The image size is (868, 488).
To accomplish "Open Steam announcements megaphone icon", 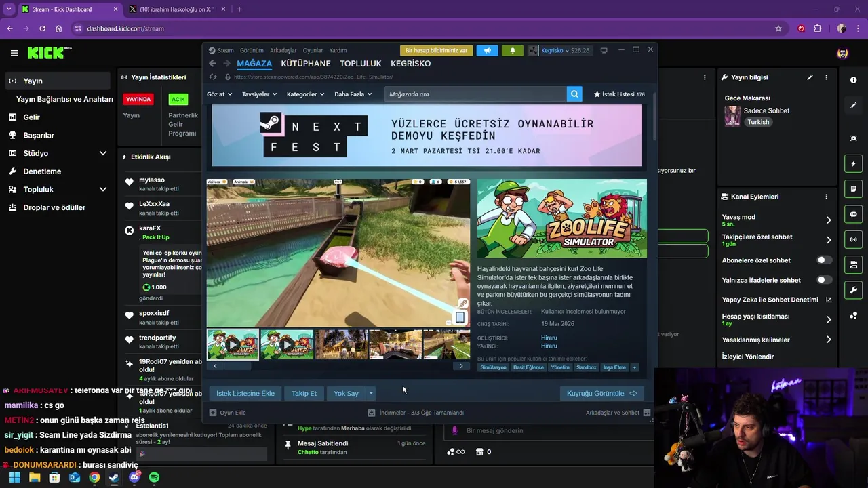I will point(487,50).
